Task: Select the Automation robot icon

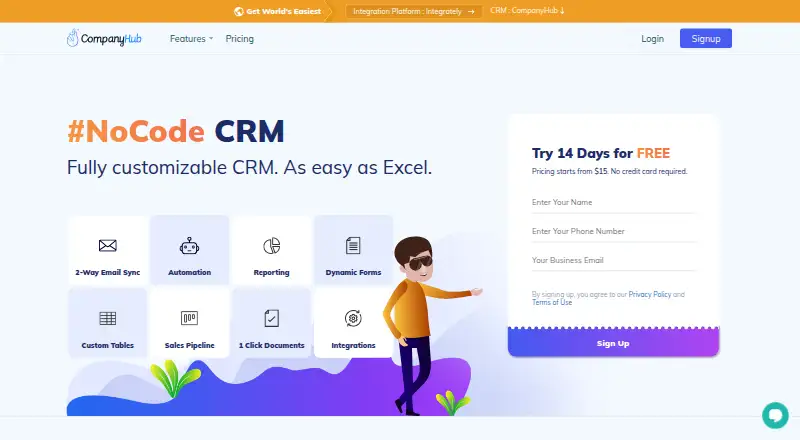Action: pos(189,246)
